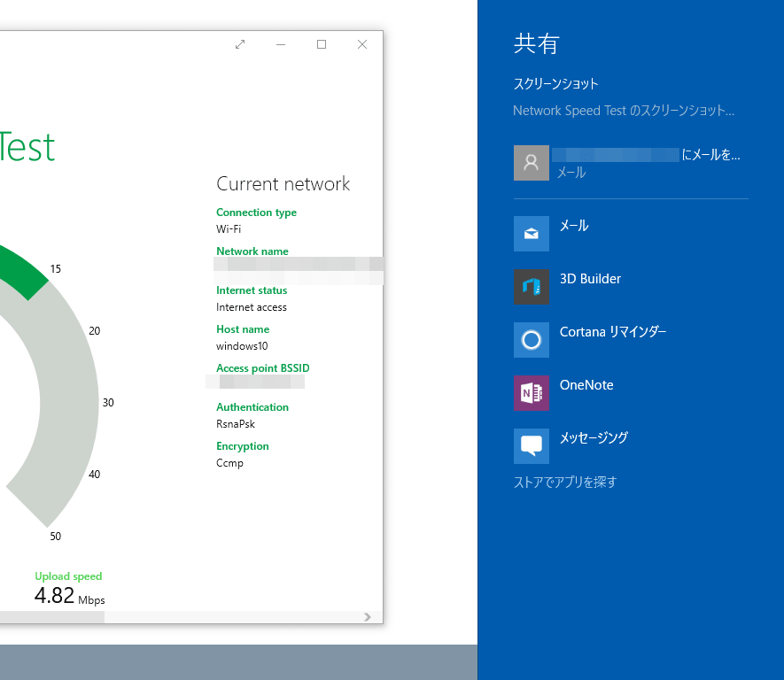Click the horizontal scrollbar thumb
The height and width of the screenshot is (680, 784).
[52, 617]
